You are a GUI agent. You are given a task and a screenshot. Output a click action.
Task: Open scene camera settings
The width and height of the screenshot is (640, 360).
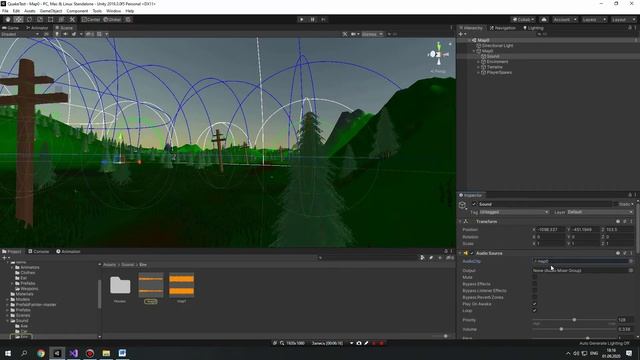354,34
